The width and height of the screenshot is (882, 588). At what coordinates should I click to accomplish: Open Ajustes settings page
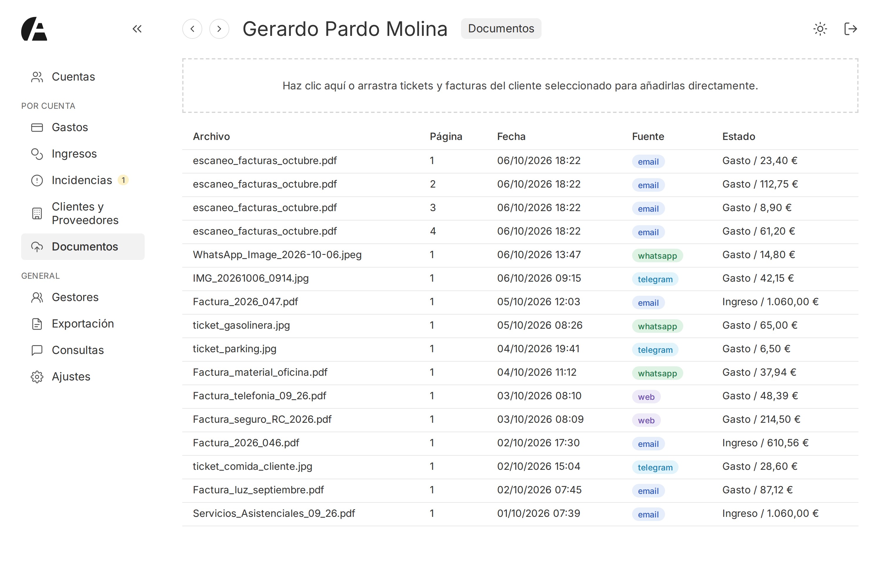click(83, 377)
